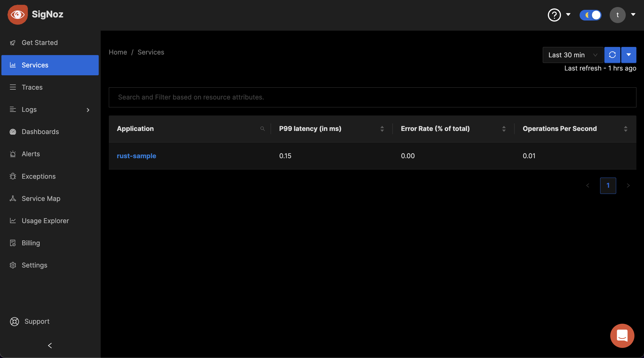
Task: Click the Home breadcrumb link
Action: coord(118,52)
